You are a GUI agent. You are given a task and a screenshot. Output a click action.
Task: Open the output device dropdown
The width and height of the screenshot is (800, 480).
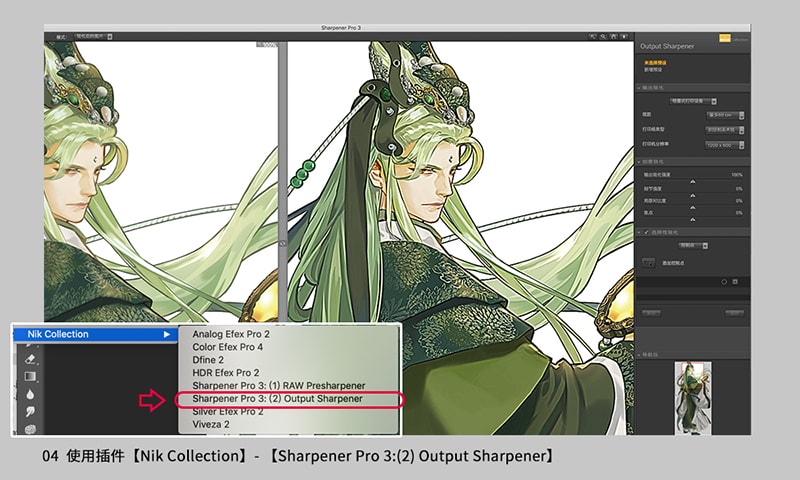(x=690, y=100)
